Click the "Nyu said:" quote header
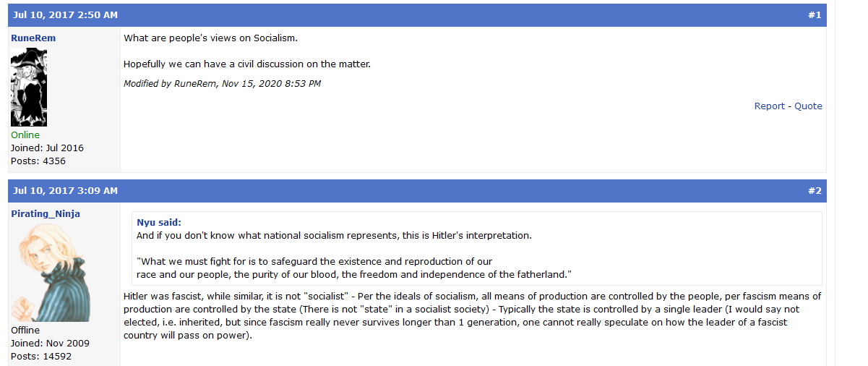 [159, 222]
